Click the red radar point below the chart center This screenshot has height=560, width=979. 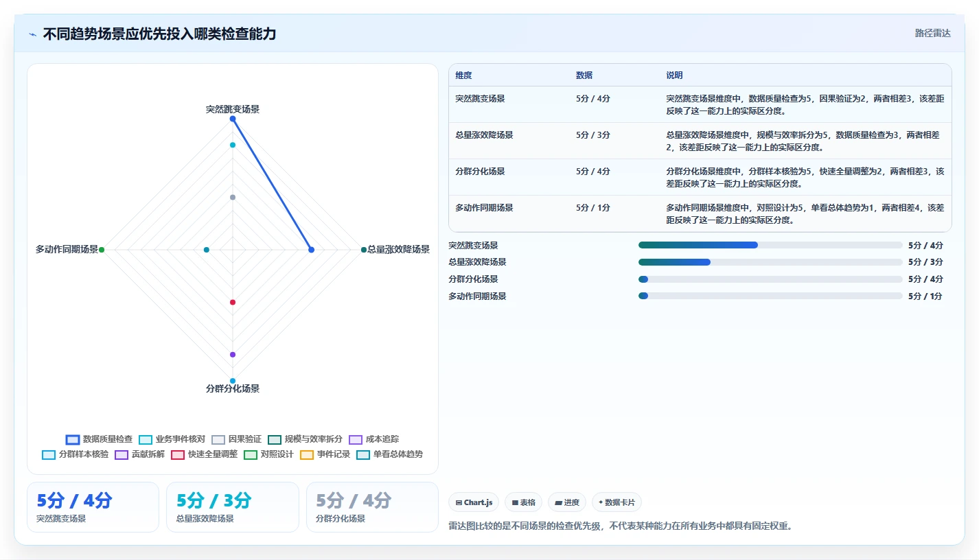coord(233,302)
